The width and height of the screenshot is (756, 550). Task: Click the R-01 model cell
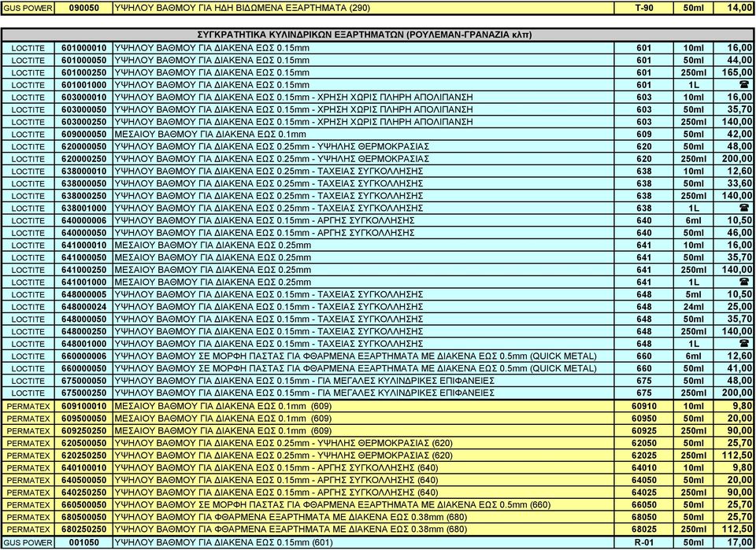[643, 542]
